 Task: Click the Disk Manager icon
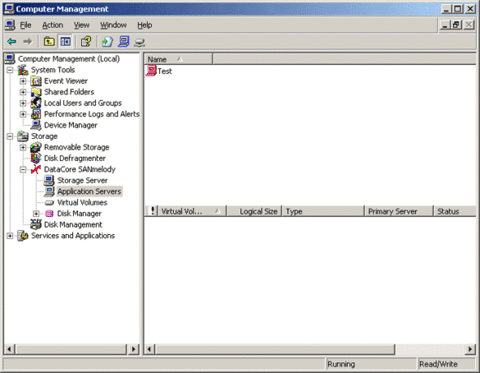[49, 213]
